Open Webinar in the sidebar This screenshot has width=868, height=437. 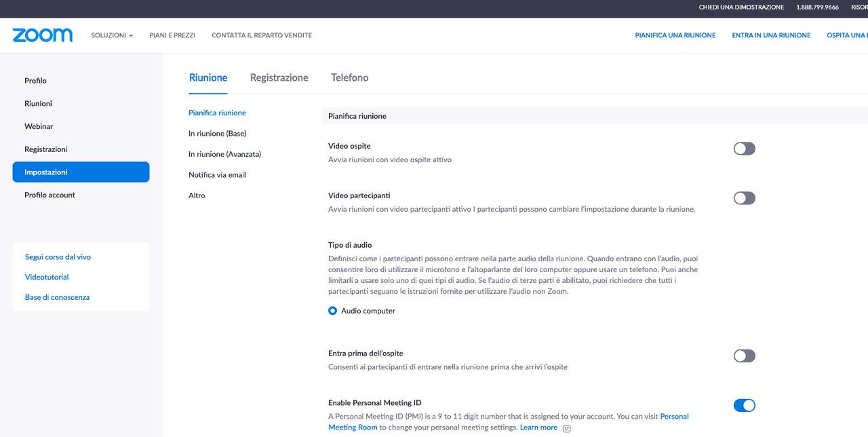point(39,126)
